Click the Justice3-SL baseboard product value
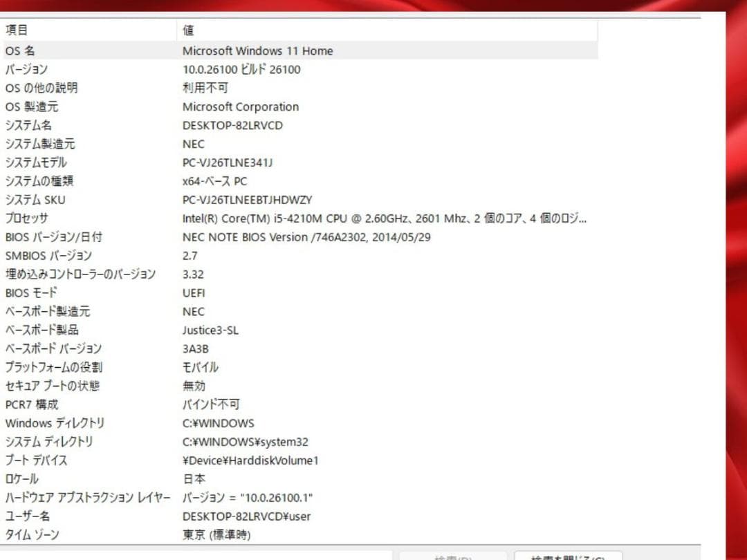This screenshot has height=560, width=747. click(210, 330)
